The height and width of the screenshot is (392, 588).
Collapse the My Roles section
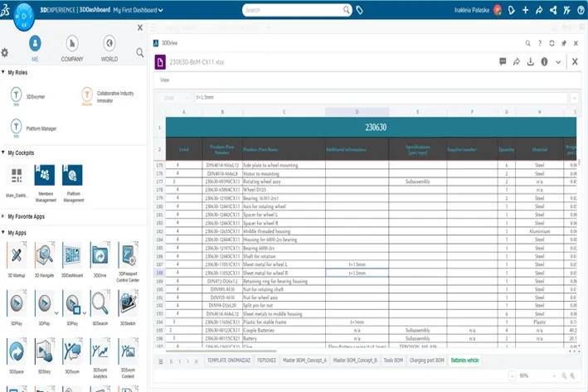click(x=3, y=72)
